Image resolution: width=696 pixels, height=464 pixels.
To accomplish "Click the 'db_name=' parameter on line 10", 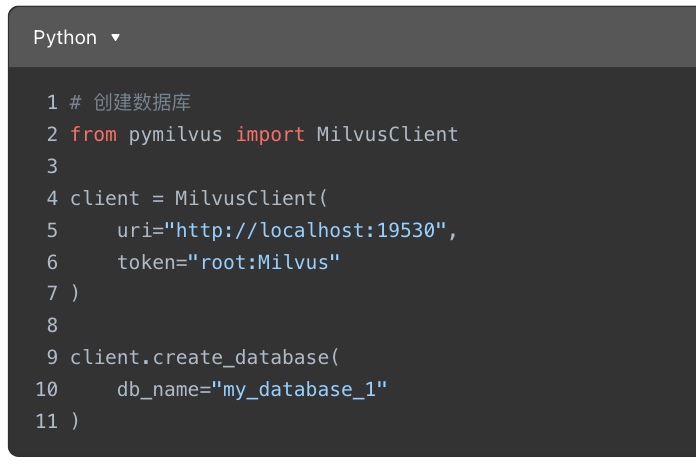I will coord(164,389).
